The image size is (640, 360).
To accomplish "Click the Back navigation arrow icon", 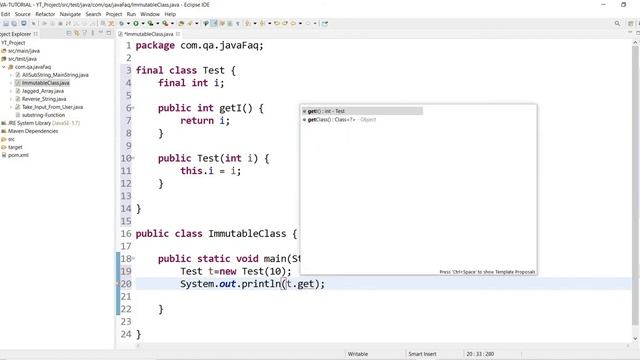I will pyautogui.click(x=293, y=23).
